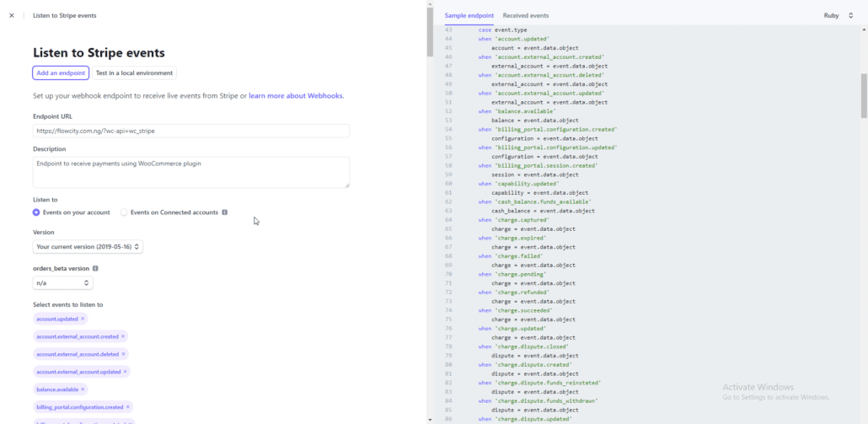This screenshot has width=868, height=424.
Task: Click code line when 'charge.pending'
Action: click(512, 274)
